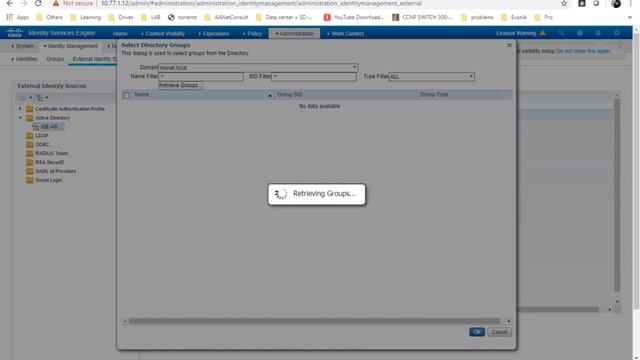Click the ISE search magnifier icon
Screen dimensions: 640x360
[x=561, y=33]
